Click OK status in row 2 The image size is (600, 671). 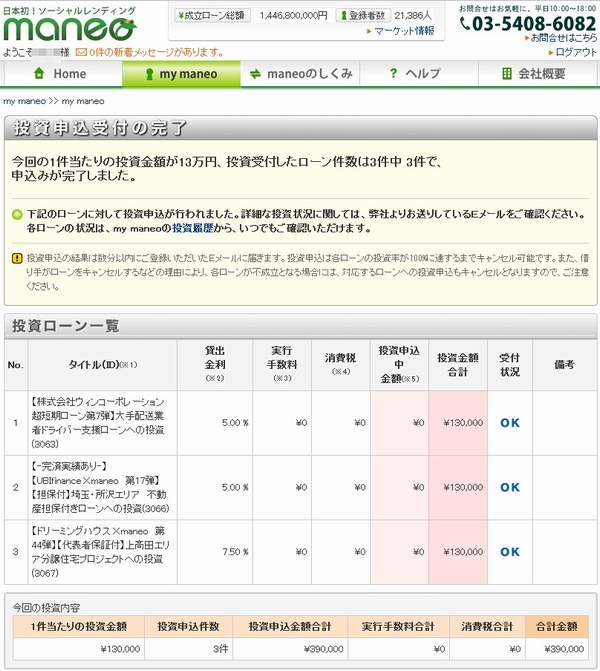(510, 487)
